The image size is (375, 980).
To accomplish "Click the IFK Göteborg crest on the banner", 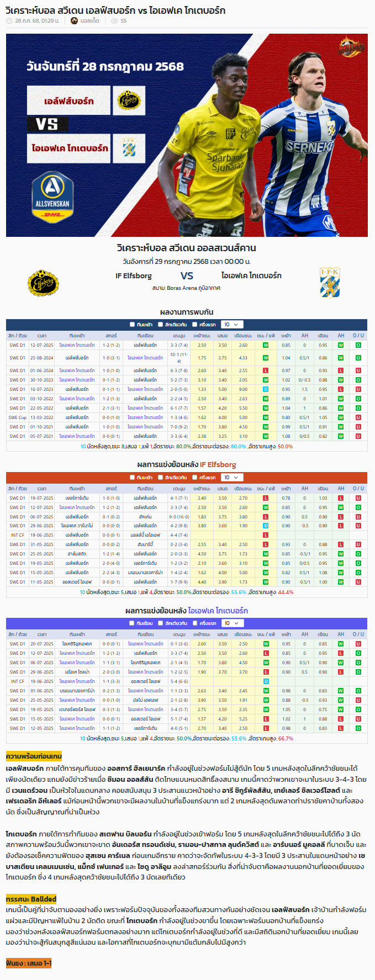I will tap(129, 147).
